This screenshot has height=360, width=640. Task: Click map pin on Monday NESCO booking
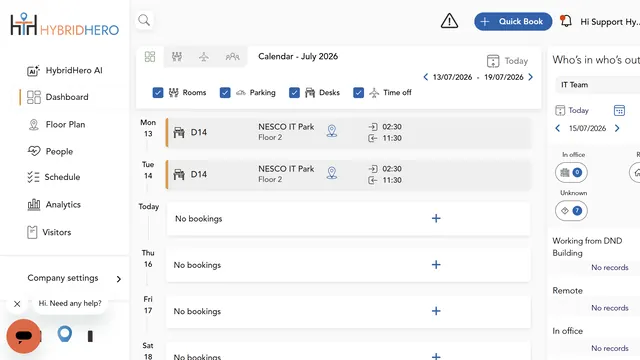332,131
